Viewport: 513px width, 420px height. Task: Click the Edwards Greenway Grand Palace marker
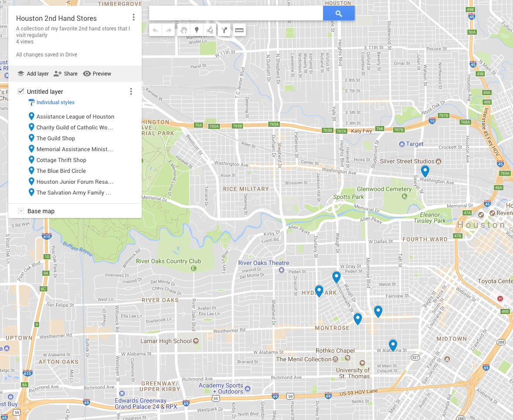click(122, 393)
